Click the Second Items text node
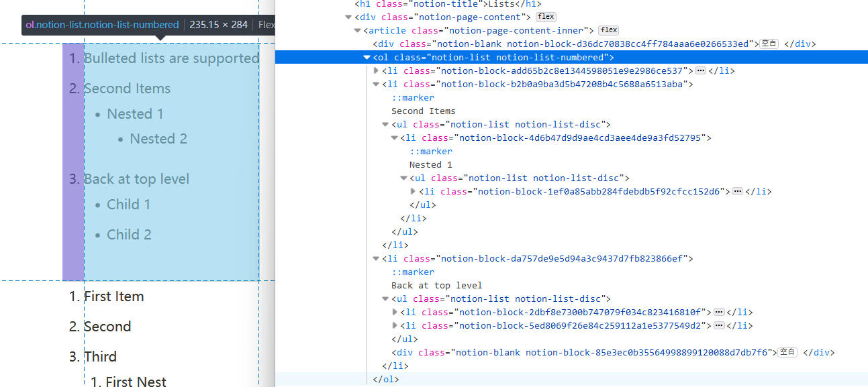868x387 pixels. coord(424,111)
